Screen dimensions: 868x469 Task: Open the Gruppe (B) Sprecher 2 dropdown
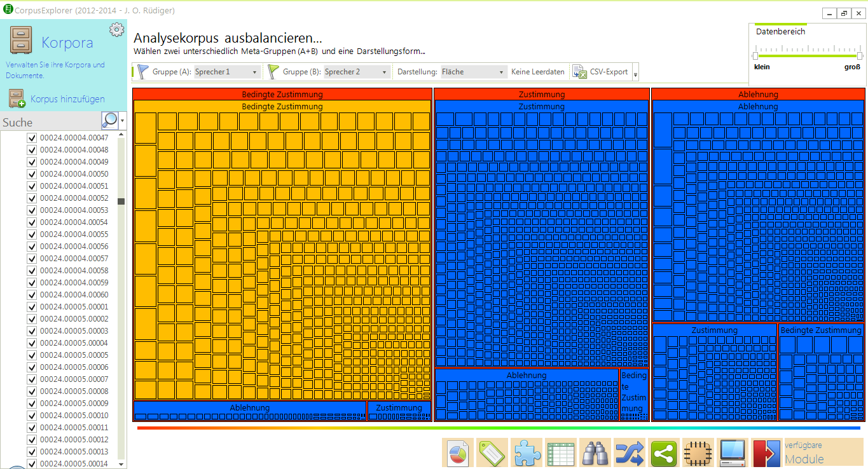pyautogui.click(x=356, y=72)
